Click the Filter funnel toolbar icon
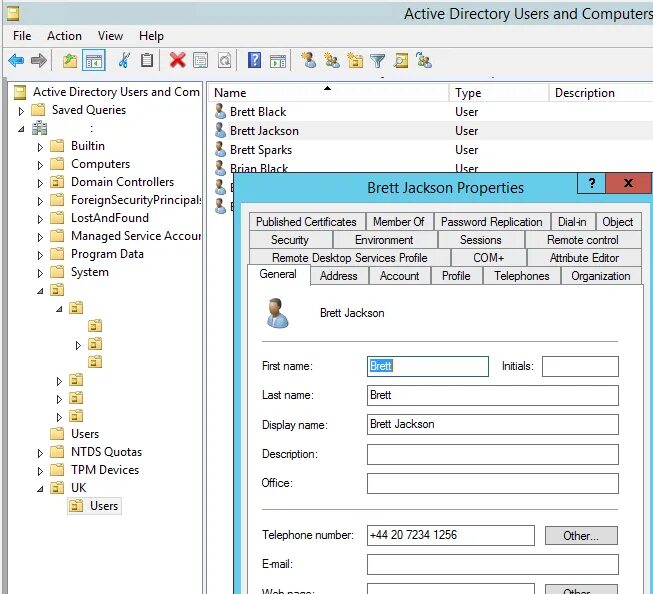 (378, 61)
